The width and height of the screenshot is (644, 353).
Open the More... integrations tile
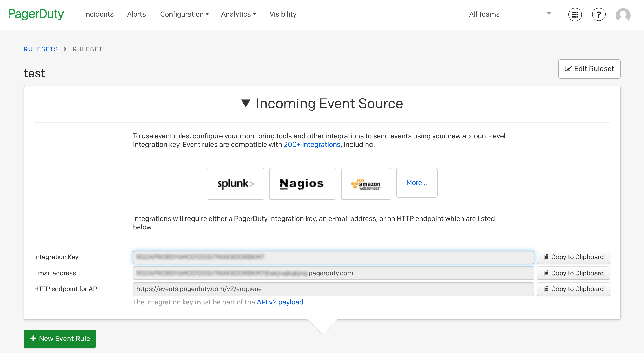pos(417,183)
